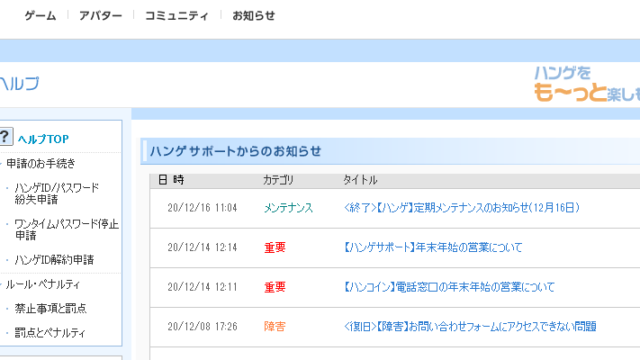Open the 定期メンテナンスのお知らせ(12月16日) notice
Viewport: 640px width, 360px height.
(462, 208)
